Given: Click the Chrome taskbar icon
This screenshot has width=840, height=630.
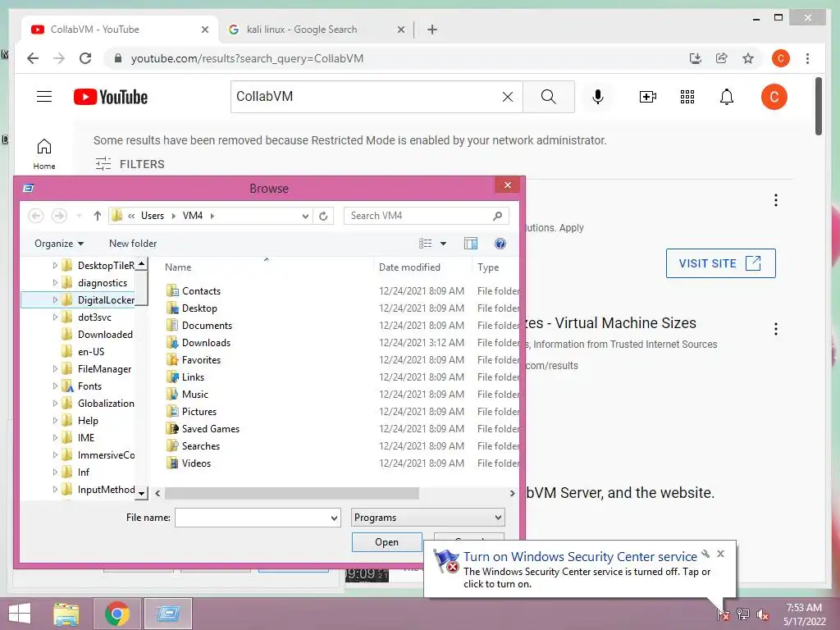Looking at the screenshot, I should tap(117, 614).
